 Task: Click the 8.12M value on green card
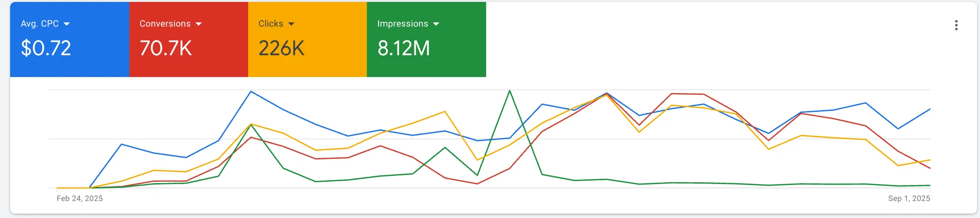click(404, 48)
